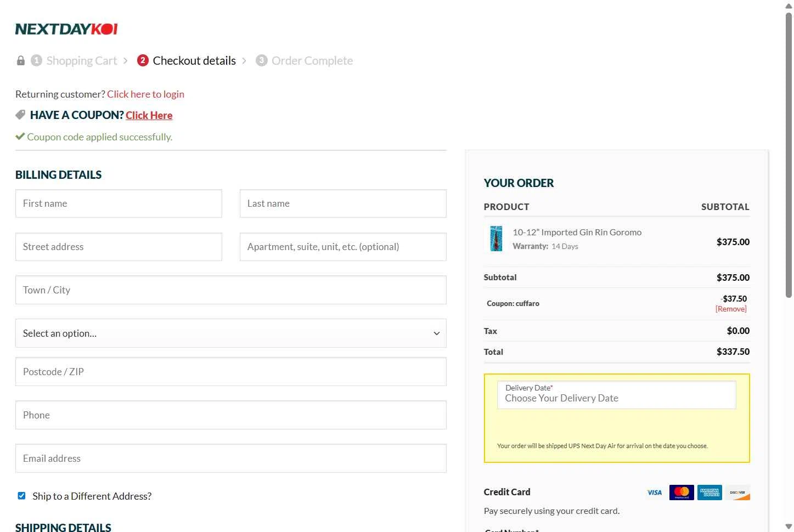Click the American Express card icon

pyautogui.click(x=709, y=493)
